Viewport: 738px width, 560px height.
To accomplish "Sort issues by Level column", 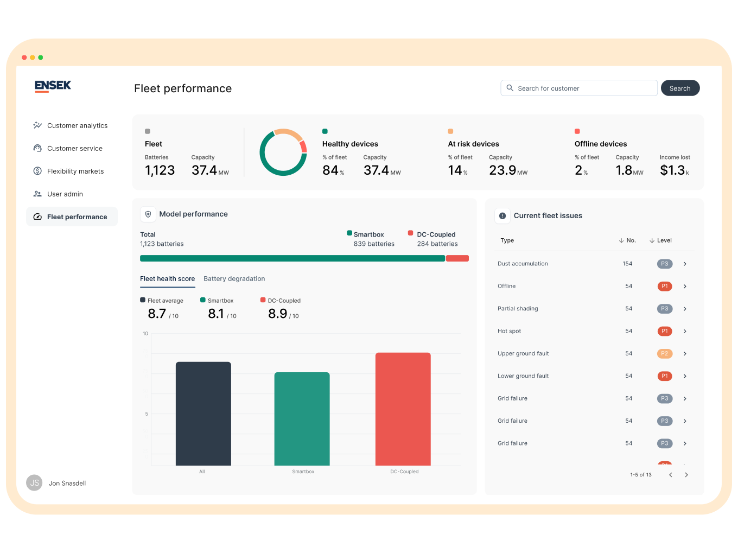I will [x=660, y=240].
